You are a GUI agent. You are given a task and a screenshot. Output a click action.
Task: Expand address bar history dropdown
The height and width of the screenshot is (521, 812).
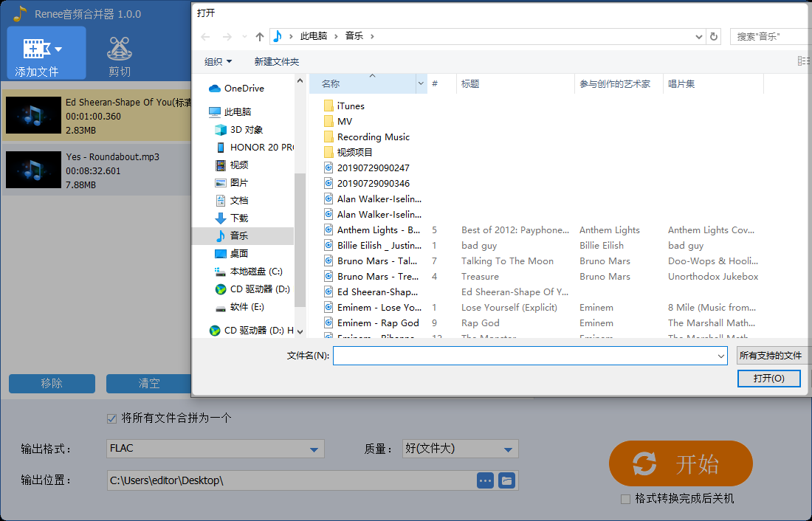[x=698, y=37]
